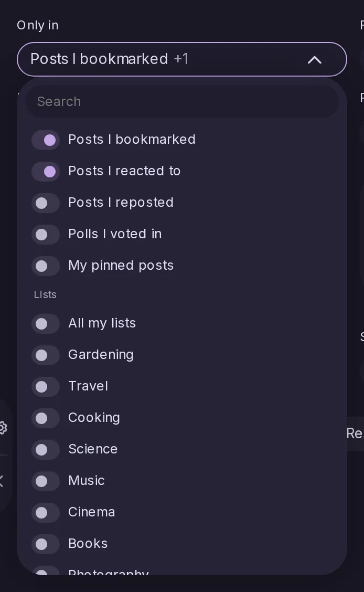The height and width of the screenshot is (592, 364).
Task: Turn off Posts I reacted to
Action: click(x=46, y=172)
